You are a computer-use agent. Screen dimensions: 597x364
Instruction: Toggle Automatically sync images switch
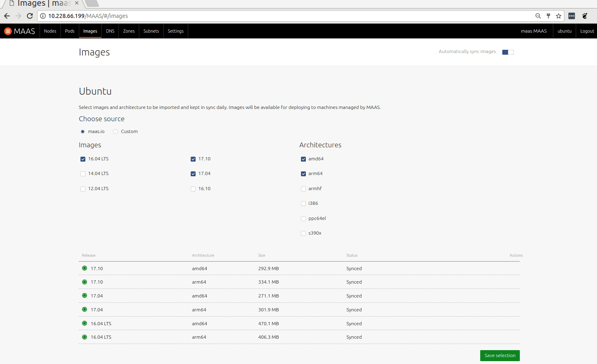(x=508, y=52)
